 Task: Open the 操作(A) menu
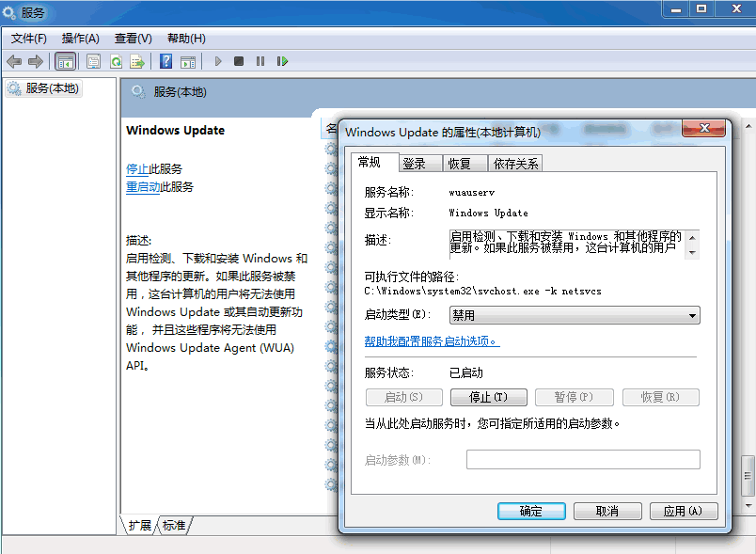coord(80,39)
